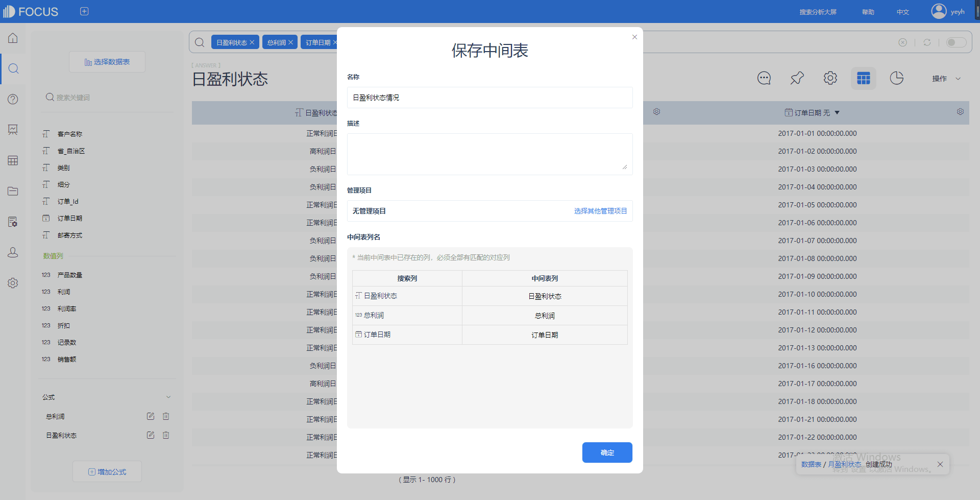Click the refresh icon in search bar
Viewport: 980px width, 500px height.
(927, 42)
